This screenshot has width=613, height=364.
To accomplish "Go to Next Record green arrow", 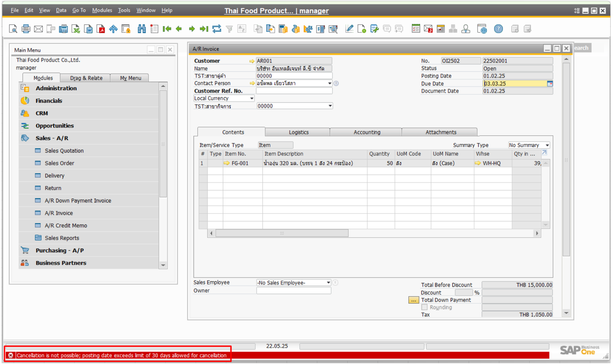I will (x=192, y=29).
